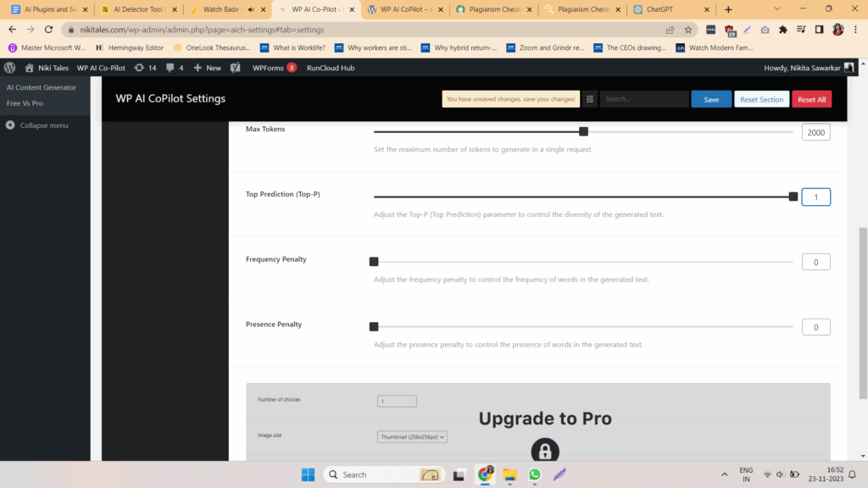The image size is (868, 488).
Task: Click the share page icon in address bar
Action: pyautogui.click(x=670, y=30)
